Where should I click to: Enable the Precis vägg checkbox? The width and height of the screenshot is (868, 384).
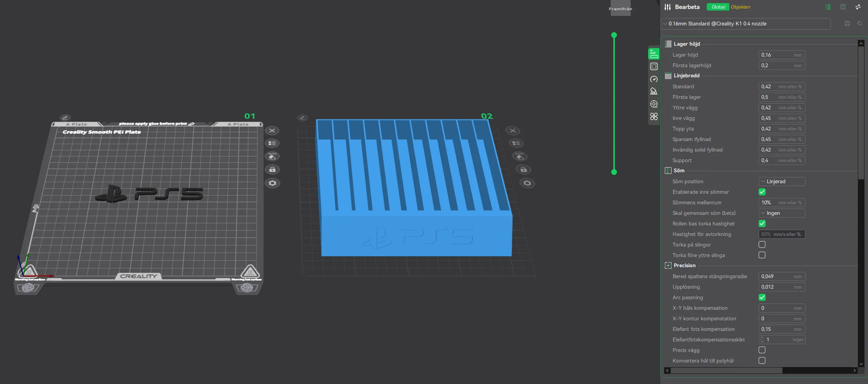(762, 350)
